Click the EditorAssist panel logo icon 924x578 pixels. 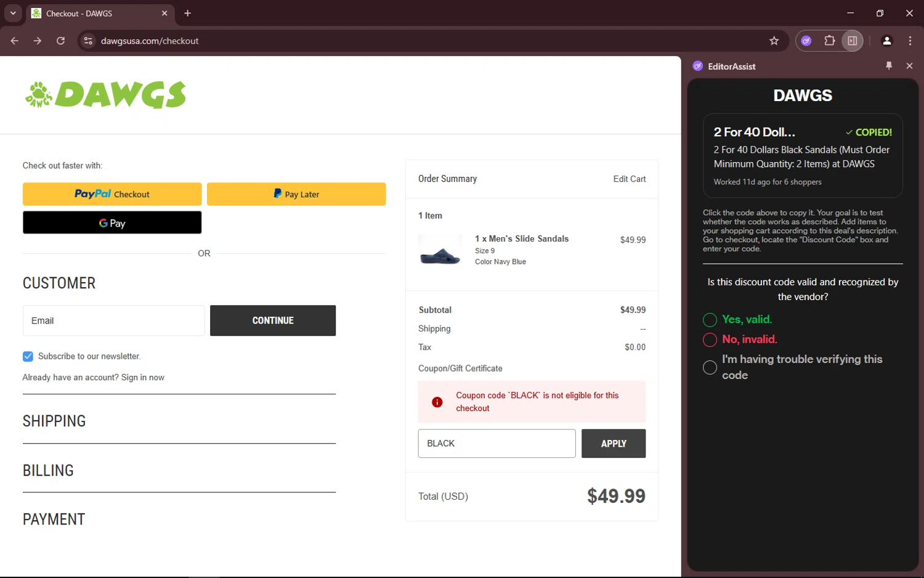(698, 66)
